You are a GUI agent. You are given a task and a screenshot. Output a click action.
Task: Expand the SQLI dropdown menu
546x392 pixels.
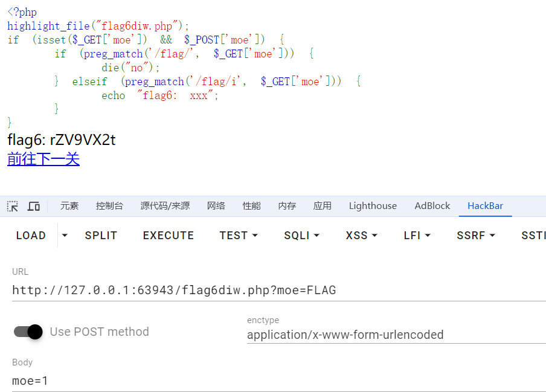301,236
